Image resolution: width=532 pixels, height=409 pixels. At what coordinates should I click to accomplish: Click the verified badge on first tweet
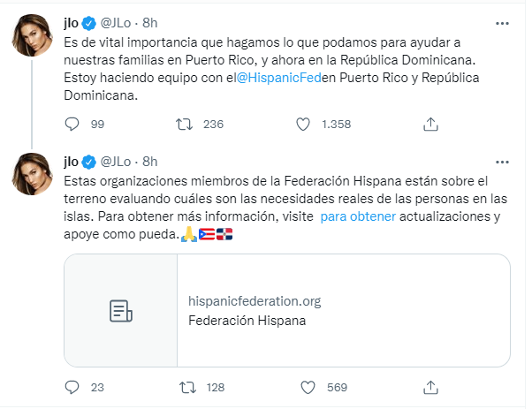coord(89,20)
